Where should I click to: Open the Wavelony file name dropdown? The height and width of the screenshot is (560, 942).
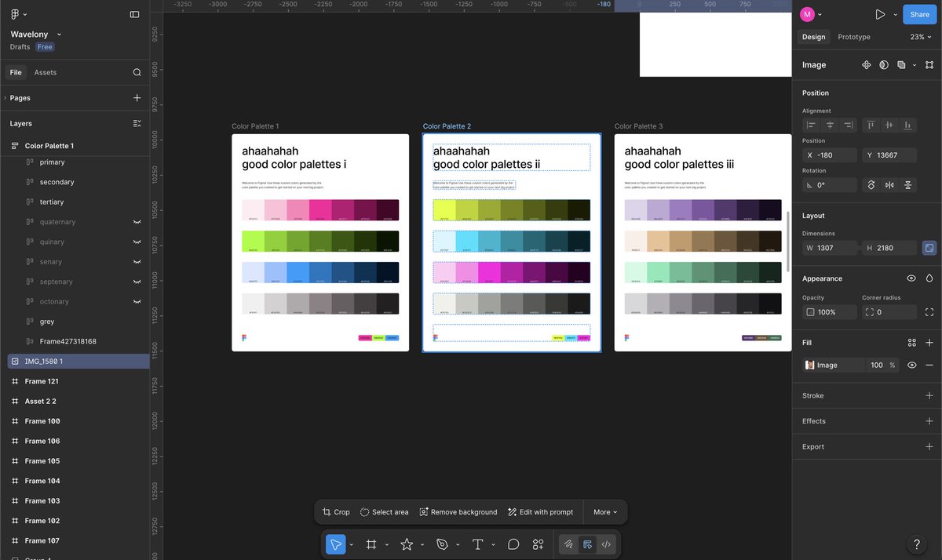point(59,35)
